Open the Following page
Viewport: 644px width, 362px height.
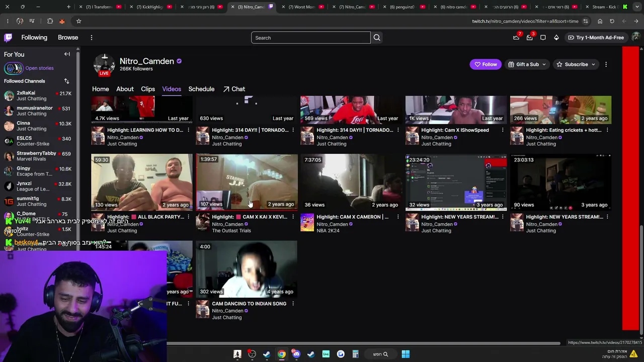[34, 38]
